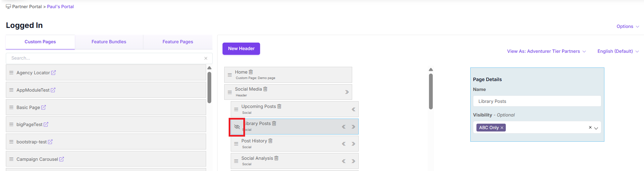Click the 'Logged In' page heading
Screen dimensions: 644x171
pyautogui.click(x=24, y=25)
